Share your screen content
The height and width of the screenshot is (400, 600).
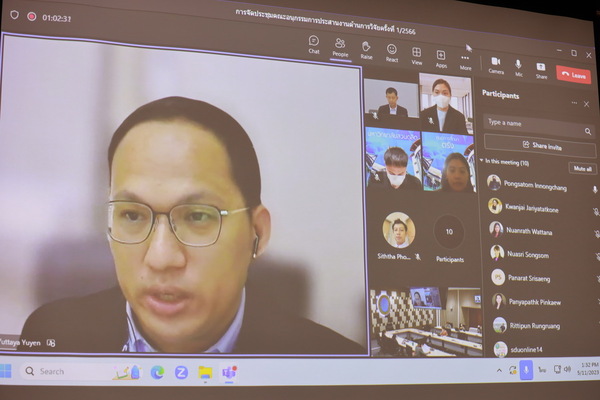pos(541,71)
